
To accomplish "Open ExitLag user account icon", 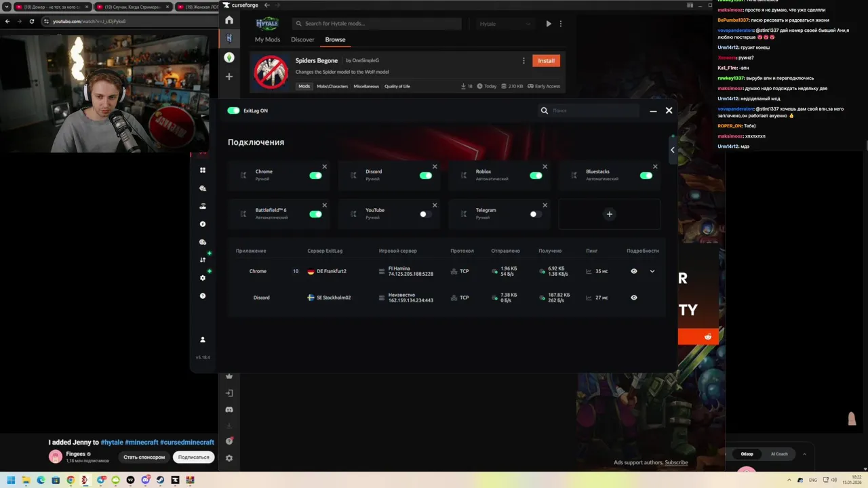I will click(203, 340).
